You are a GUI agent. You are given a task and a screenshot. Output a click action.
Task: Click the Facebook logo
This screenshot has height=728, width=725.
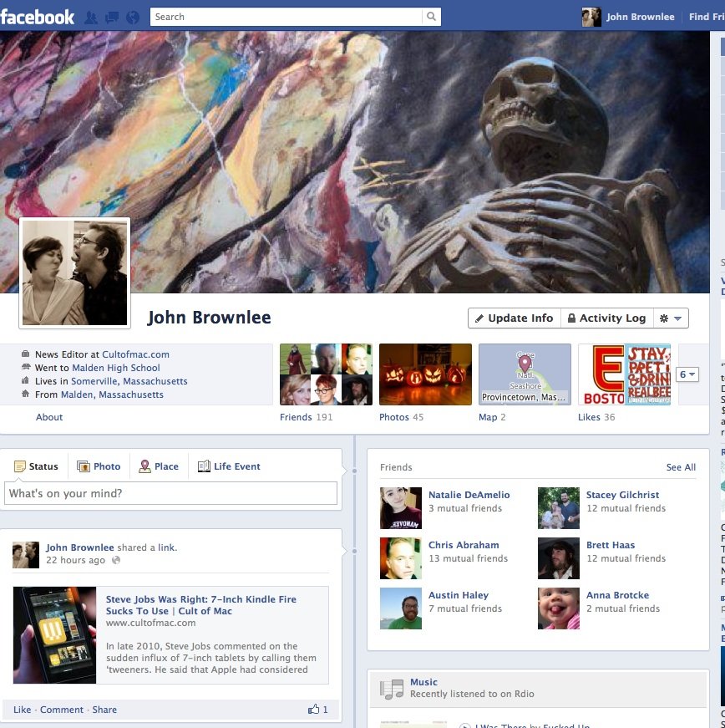pos(38,17)
